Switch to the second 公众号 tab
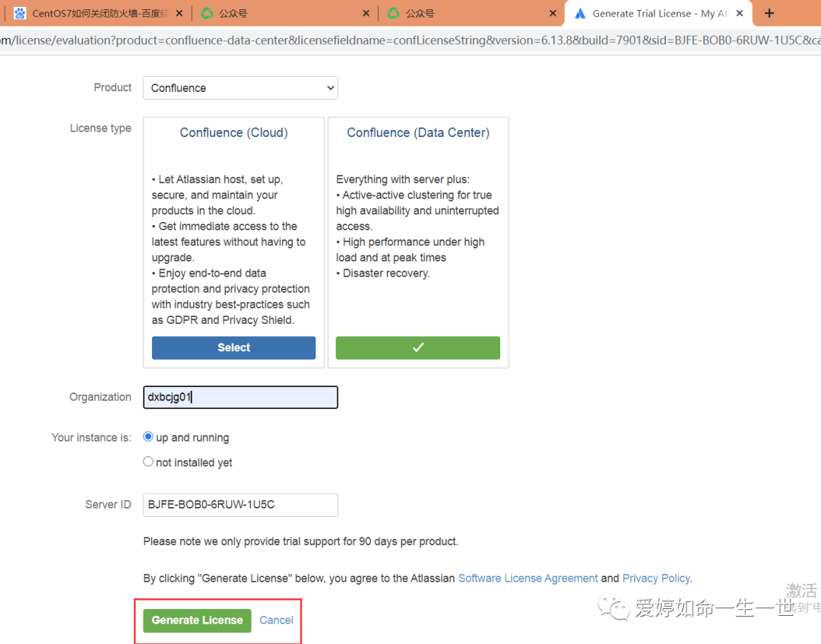 tap(471, 13)
